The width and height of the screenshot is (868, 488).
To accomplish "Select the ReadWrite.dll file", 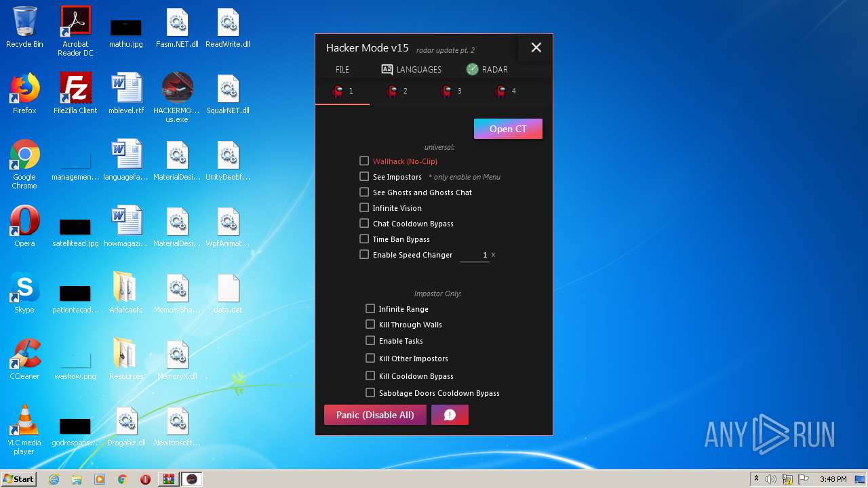I will pyautogui.click(x=228, y=28).
